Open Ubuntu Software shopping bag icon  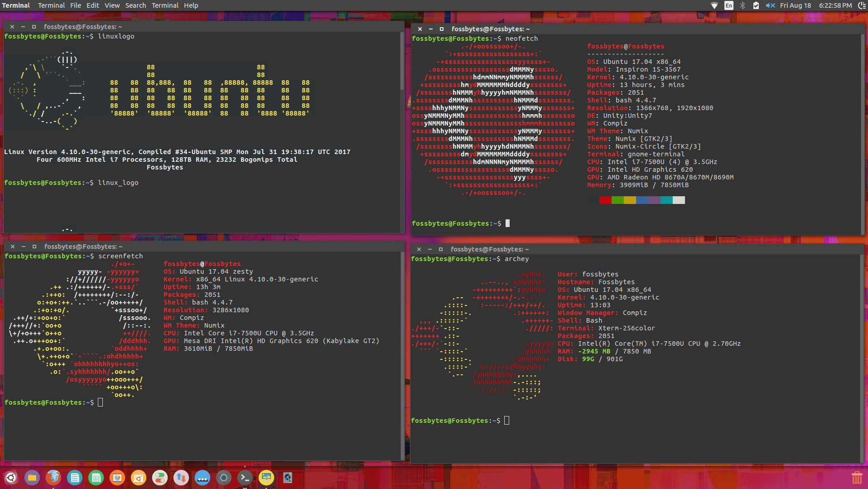pos(139,478)
